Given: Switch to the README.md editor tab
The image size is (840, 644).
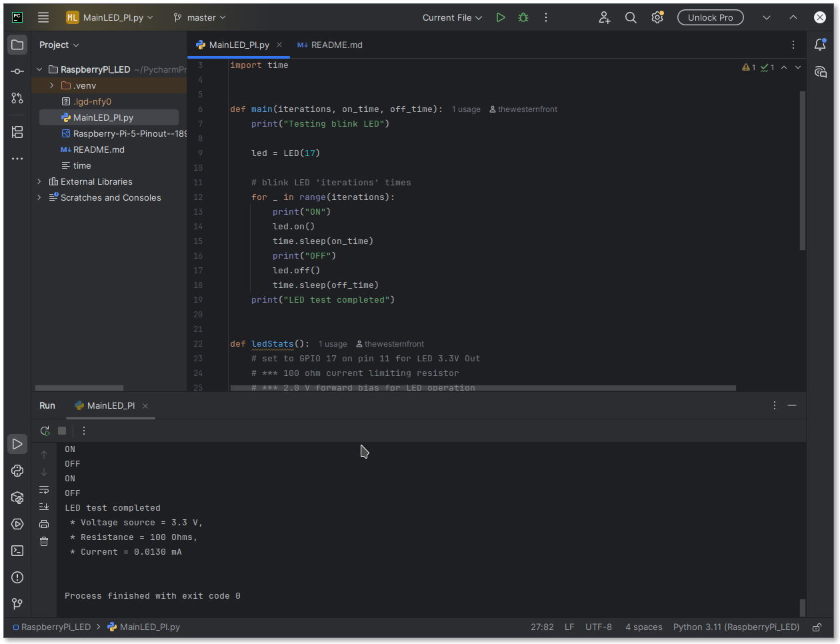Looking at the screenshot, I should pyautogui.click(x=330, y=45).
